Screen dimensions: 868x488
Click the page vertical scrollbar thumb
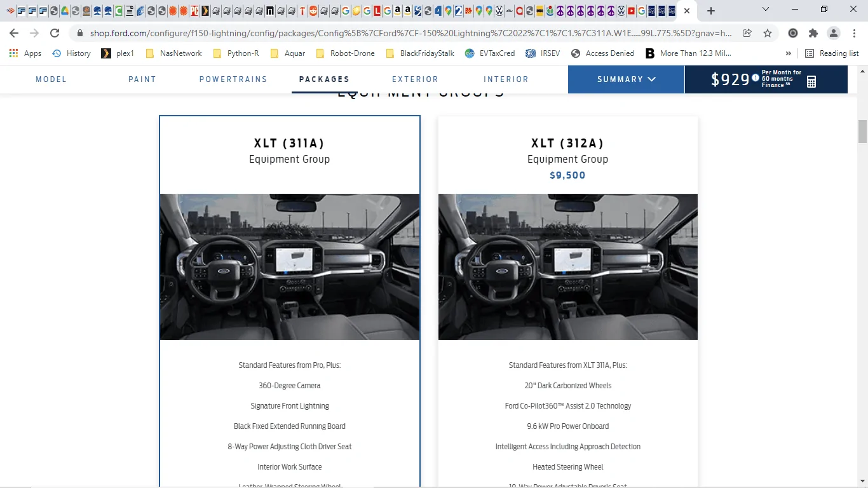point(862,132)
